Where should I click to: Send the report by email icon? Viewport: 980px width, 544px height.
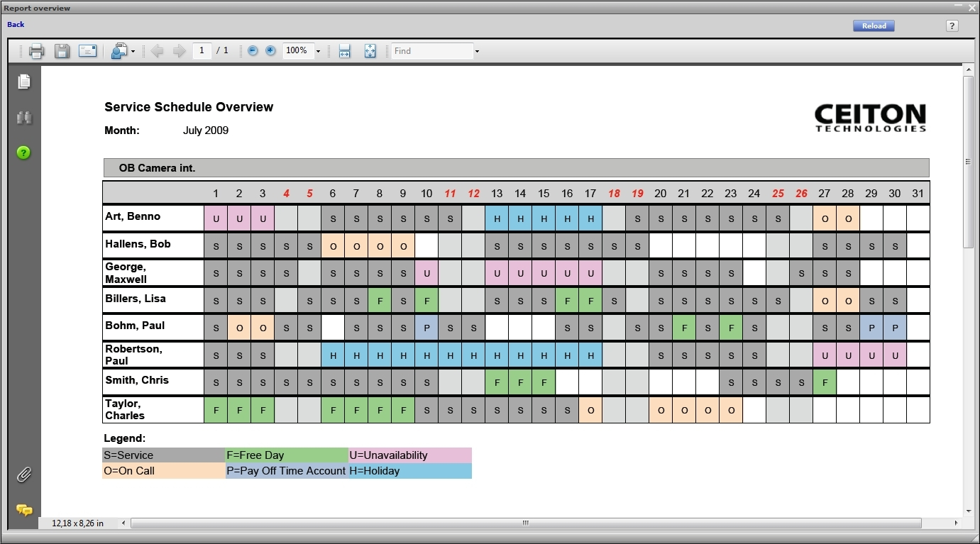click(x=88, y=51)
